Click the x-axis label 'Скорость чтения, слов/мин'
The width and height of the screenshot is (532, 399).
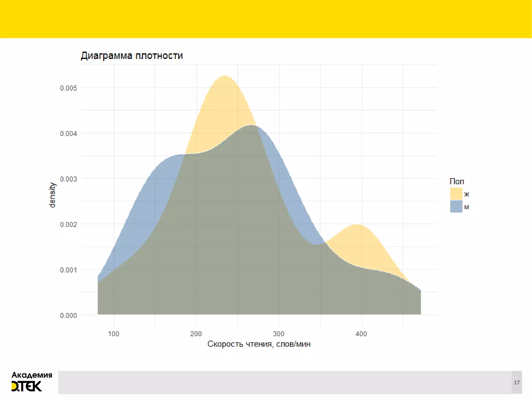click(x=259, y=344)
